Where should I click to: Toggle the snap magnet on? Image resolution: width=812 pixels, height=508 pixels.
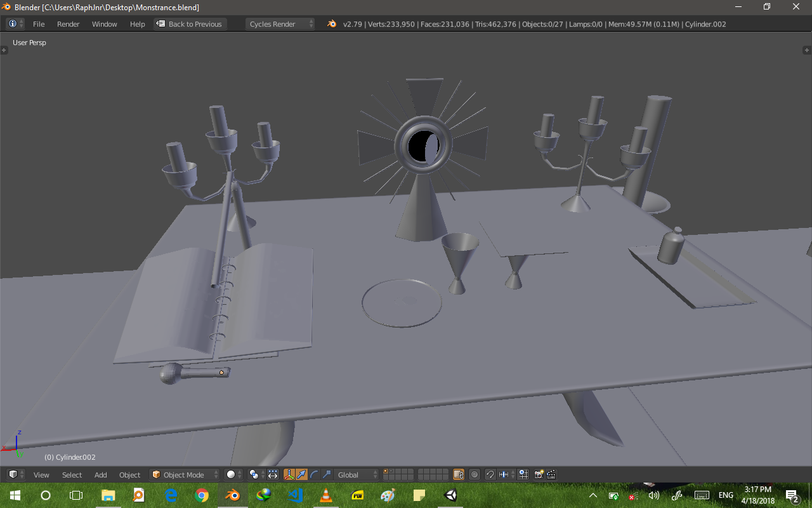(490, 474)
